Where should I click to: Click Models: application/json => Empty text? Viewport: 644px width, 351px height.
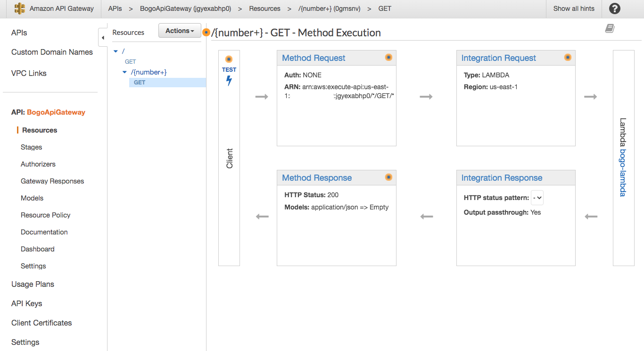tap(337, 207)
